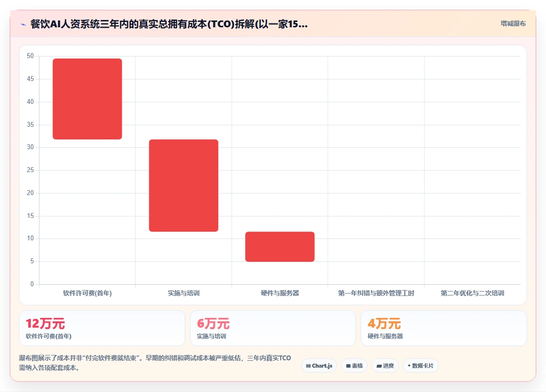Click the 数据卡片 tag

point(421,366)
